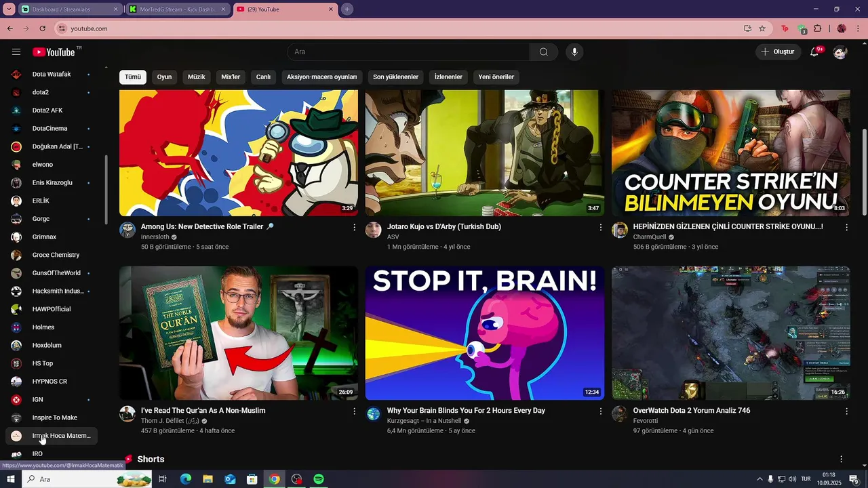The width and height of the screenshot is (868, 488).
Task: Select the Son yüklenenler chip
Action: tap(395, 77)
